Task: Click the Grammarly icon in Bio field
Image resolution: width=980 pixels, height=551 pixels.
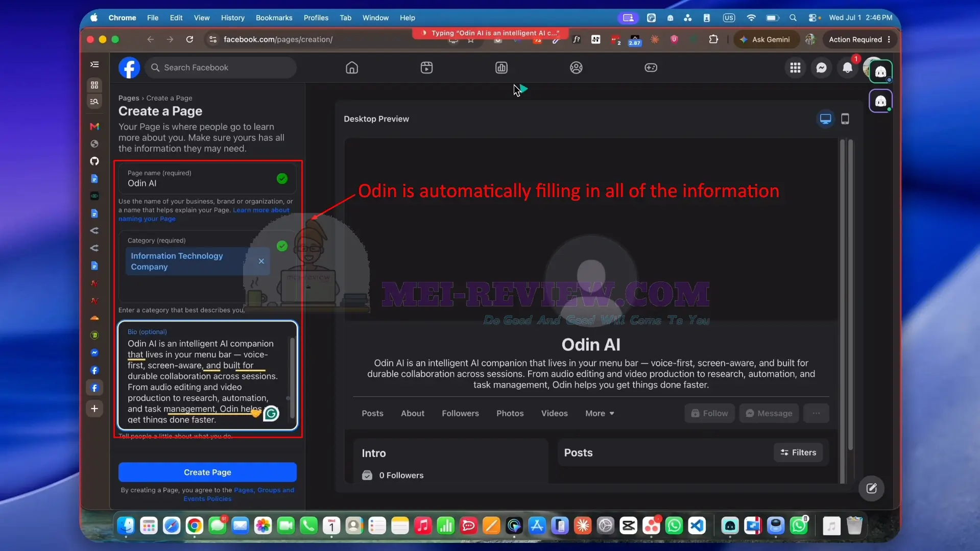Action: pyautogui.click(x=271, y=413)
